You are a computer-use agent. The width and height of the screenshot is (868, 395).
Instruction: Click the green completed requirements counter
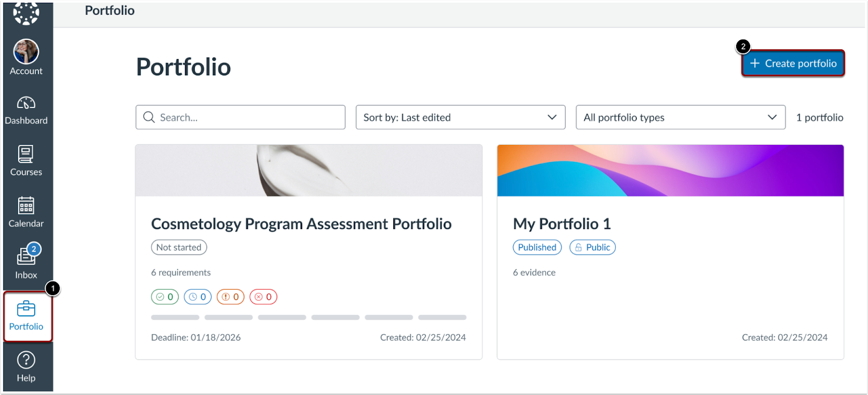pos(164,297)
